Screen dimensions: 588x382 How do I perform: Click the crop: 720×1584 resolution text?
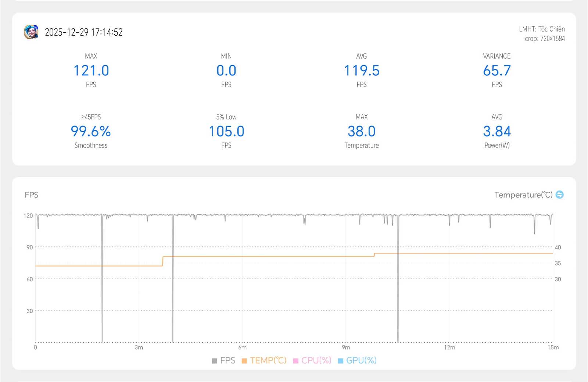click(x=545, y=39)
